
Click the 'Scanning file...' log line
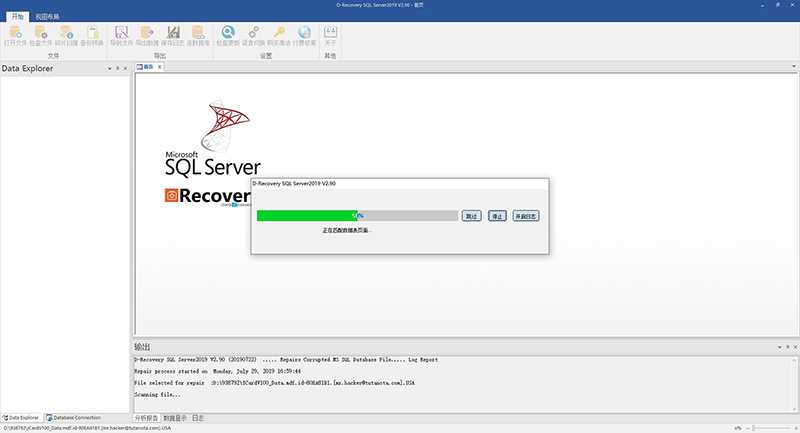tap(157, 395)
